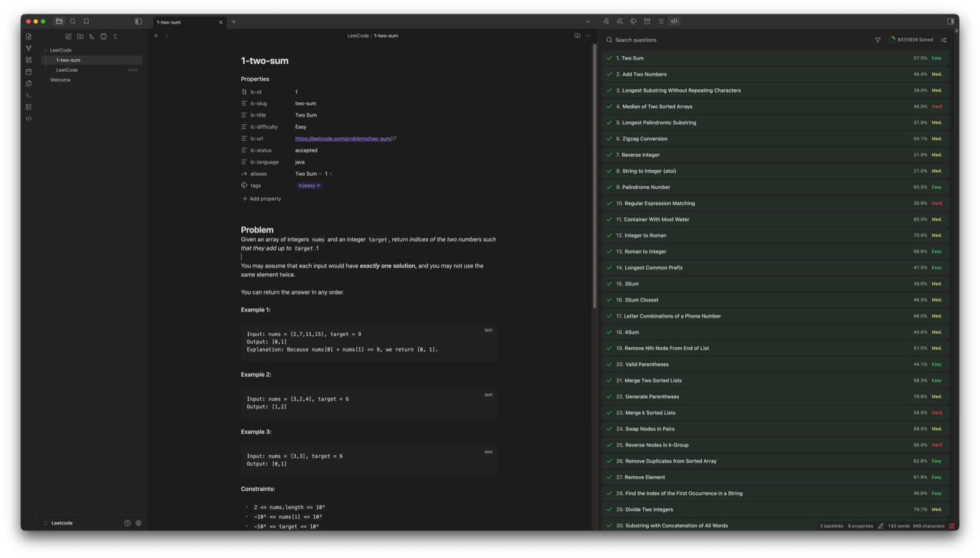
Task: Open quick switcher from the ribbon
Action: point(29,37)
